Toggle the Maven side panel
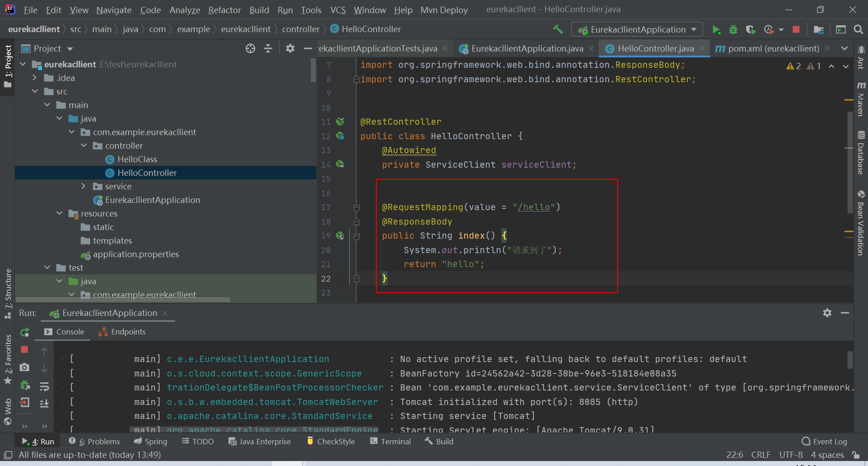Screen dimensions: 868x466 pyautogui.click(x=861, y=99)
